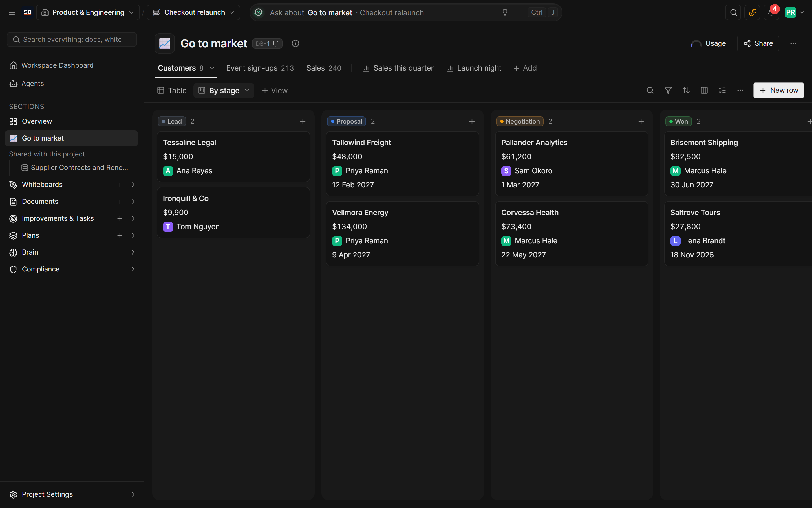Screen dimensions: 812x508
Task: Open the global search magnifier icon
Action: click(733, 12)
